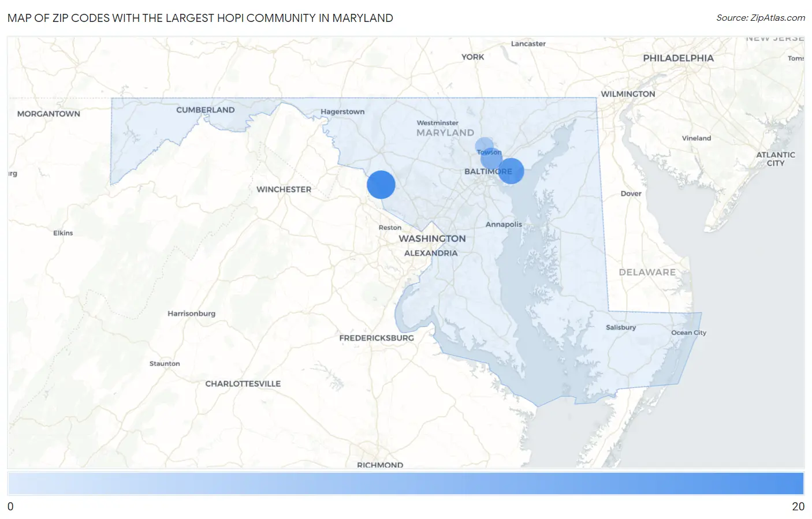Image resolution: width=812 pixels, height=519 pixels.
Task: Click the WILMINGTON map label
Action: click(628, 94)
